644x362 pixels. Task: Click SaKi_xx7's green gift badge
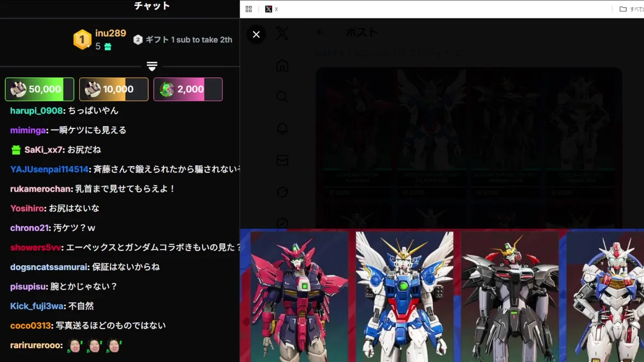(16, 150)
